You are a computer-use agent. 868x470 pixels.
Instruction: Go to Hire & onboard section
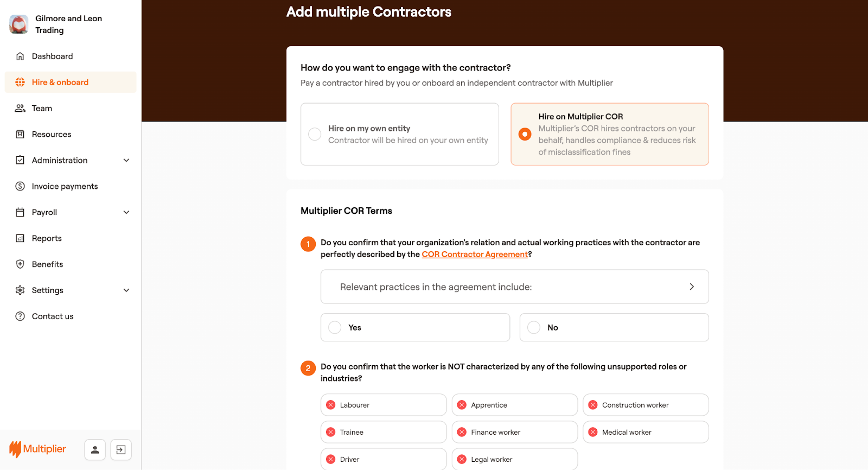coord(60,82)
